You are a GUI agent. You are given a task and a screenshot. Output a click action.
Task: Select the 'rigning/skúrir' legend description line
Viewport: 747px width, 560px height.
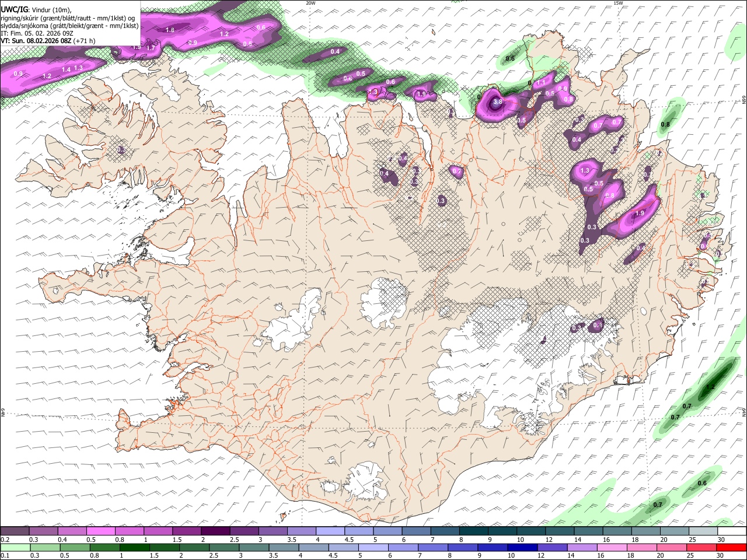[x=68, y=18]
